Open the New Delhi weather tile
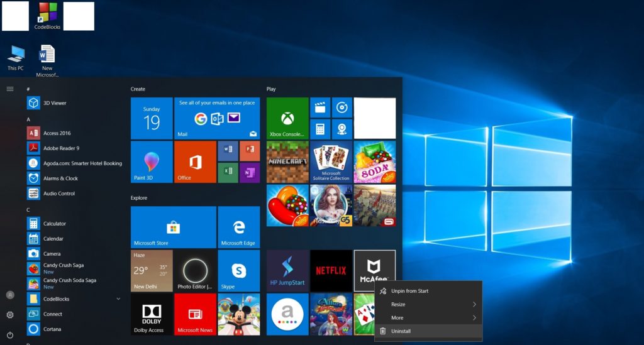The height and width of the screenshot is (345, 644). pos(152,271)
